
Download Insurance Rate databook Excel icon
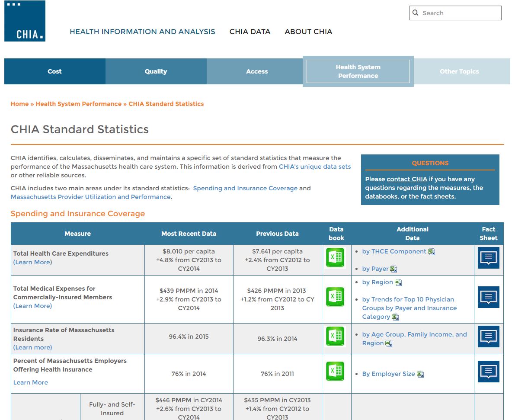tap(335, 337)
